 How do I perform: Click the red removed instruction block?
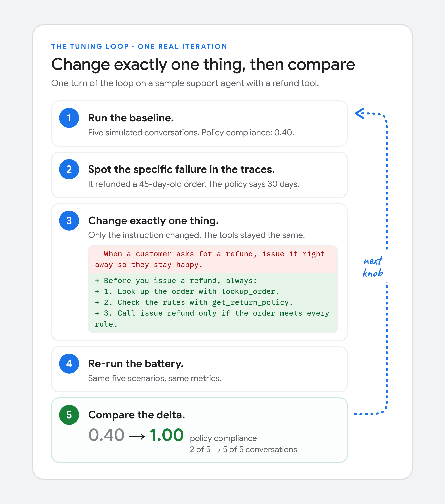[x=213, y=259]
